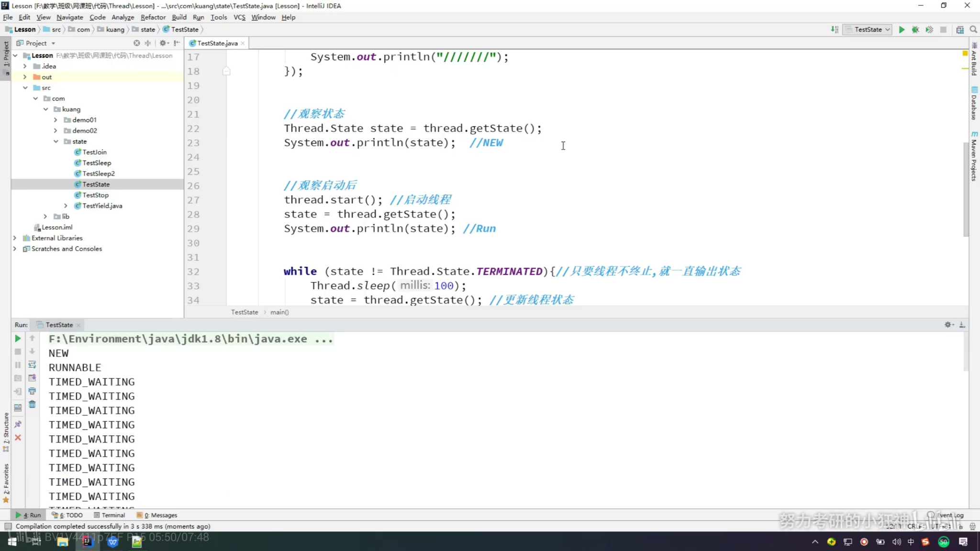Click the Build Project binary-arrow icon
980x551 pixels.
(x=835, y=30)
